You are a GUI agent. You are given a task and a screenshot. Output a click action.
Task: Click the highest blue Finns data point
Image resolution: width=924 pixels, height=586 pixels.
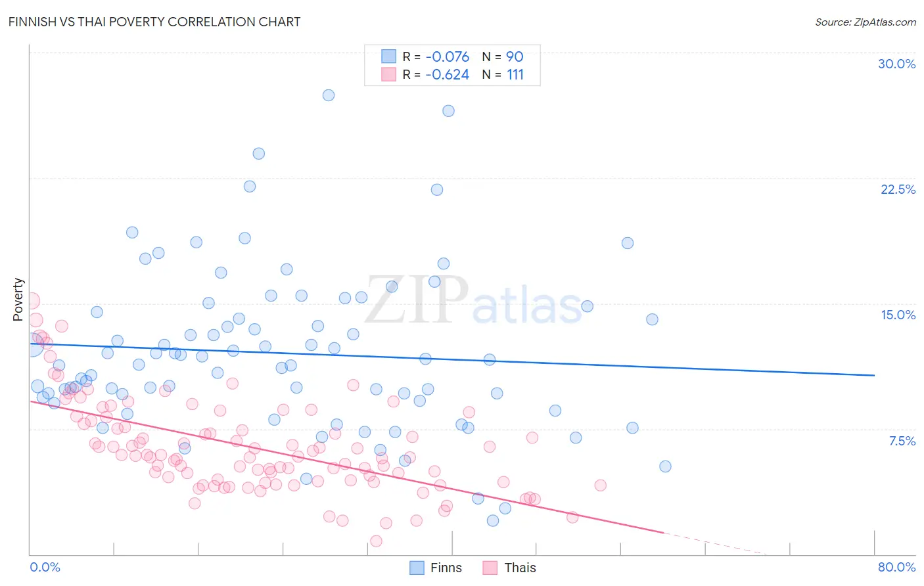[329, 95]
